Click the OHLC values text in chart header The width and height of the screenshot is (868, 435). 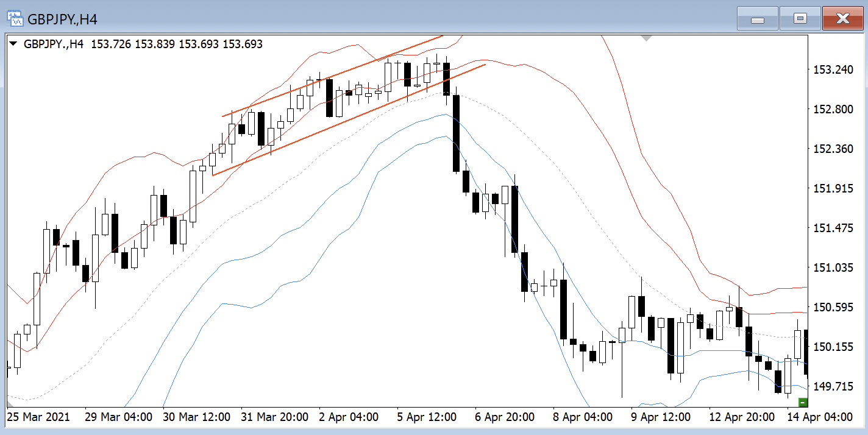coord(177,44)
